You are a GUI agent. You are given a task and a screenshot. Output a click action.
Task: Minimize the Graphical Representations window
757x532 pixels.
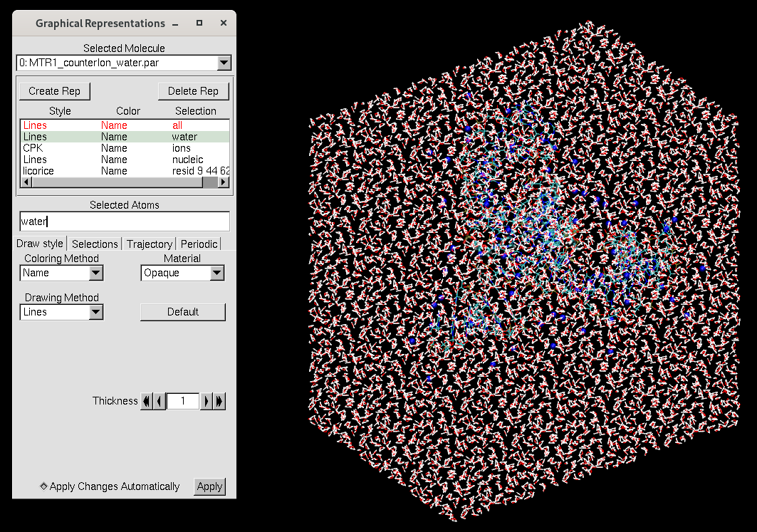[x=175, y=23]
